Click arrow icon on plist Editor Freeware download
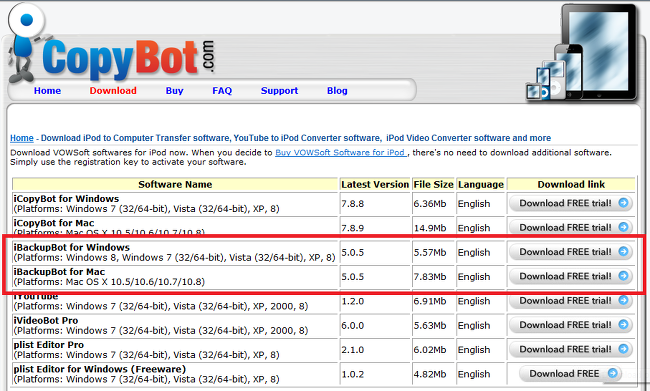The width and height of the screenshot is (650, 391). pyautogui.click(x=612, y=373)
